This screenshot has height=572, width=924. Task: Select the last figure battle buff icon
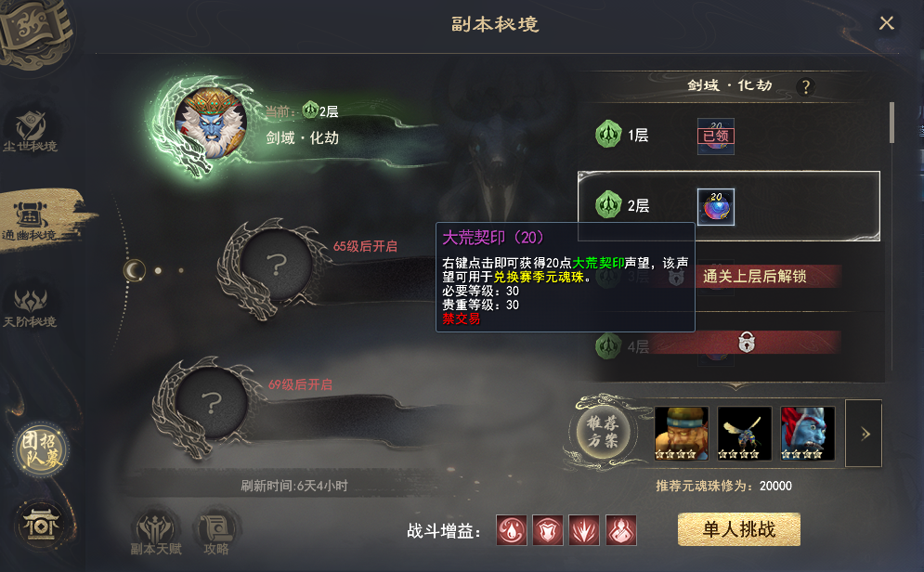[x=621, y=529]
